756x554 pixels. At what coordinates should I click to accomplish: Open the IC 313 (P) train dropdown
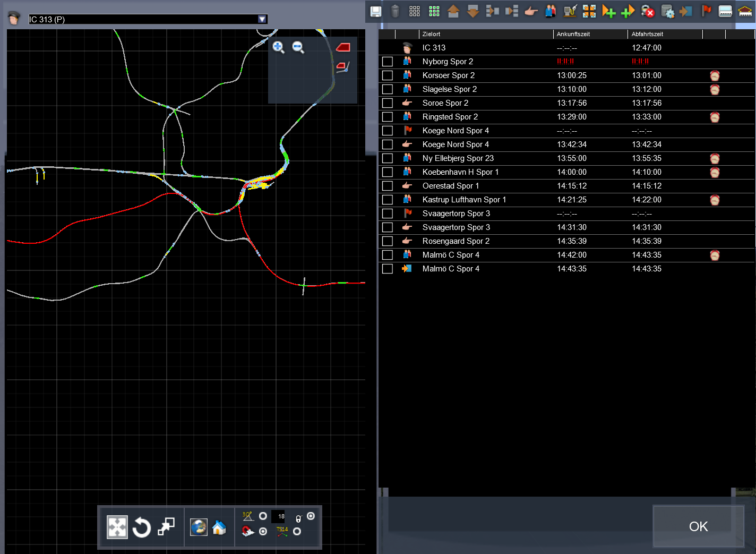[x=262, y=19]
